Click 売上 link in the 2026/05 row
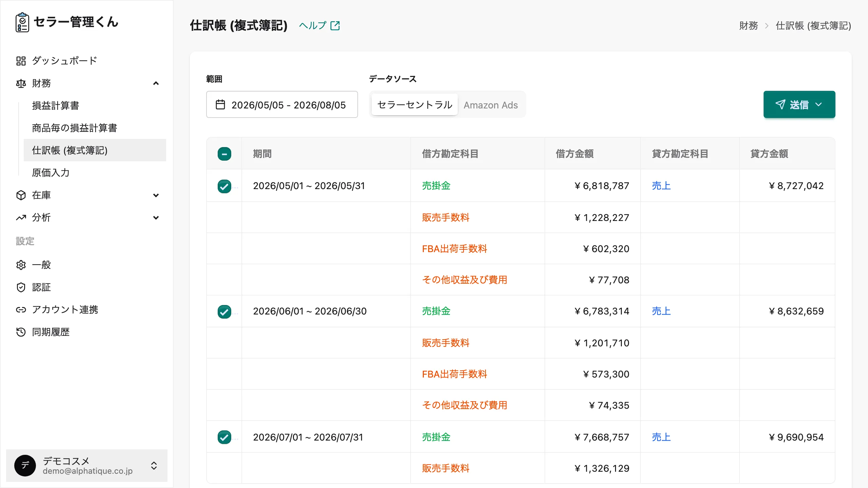The width and height of the screenshot is (868, 488). 661,186
